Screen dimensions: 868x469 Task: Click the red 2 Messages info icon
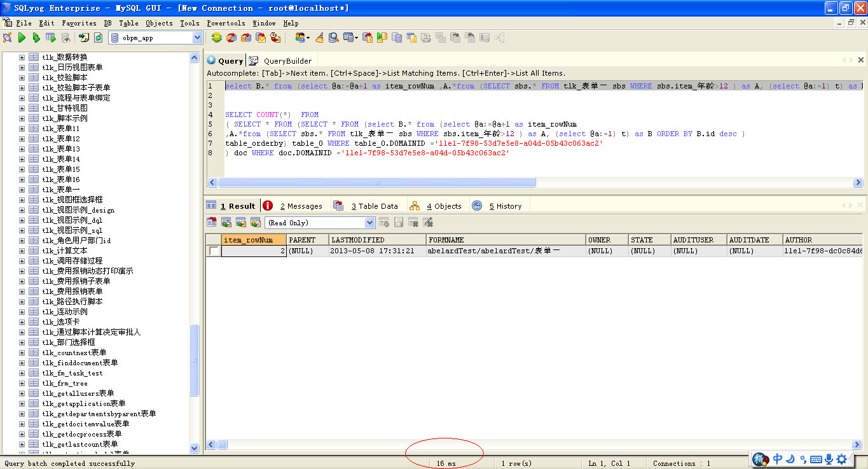[x=268, y=206]
